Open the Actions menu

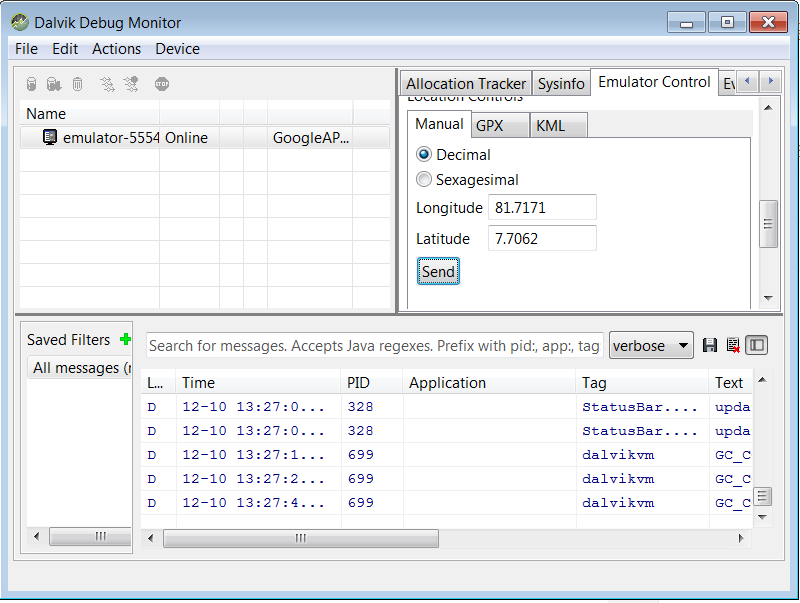click(x=116, y=48)
